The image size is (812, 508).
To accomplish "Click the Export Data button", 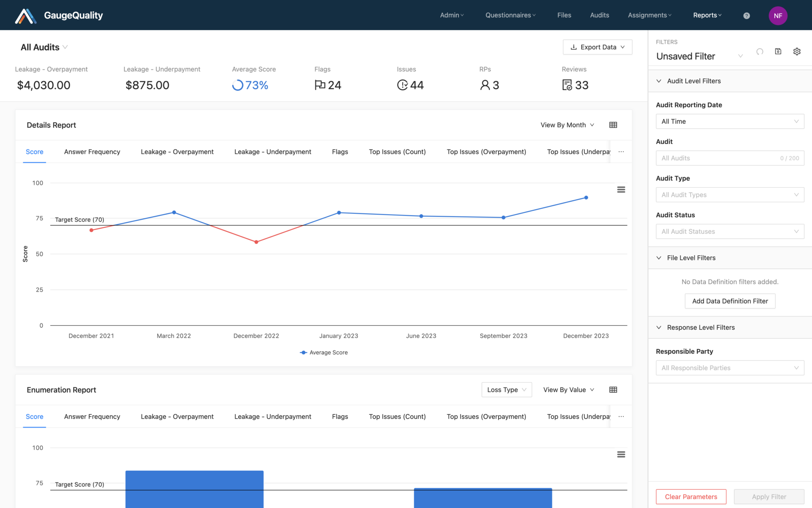I will (597, 47).
